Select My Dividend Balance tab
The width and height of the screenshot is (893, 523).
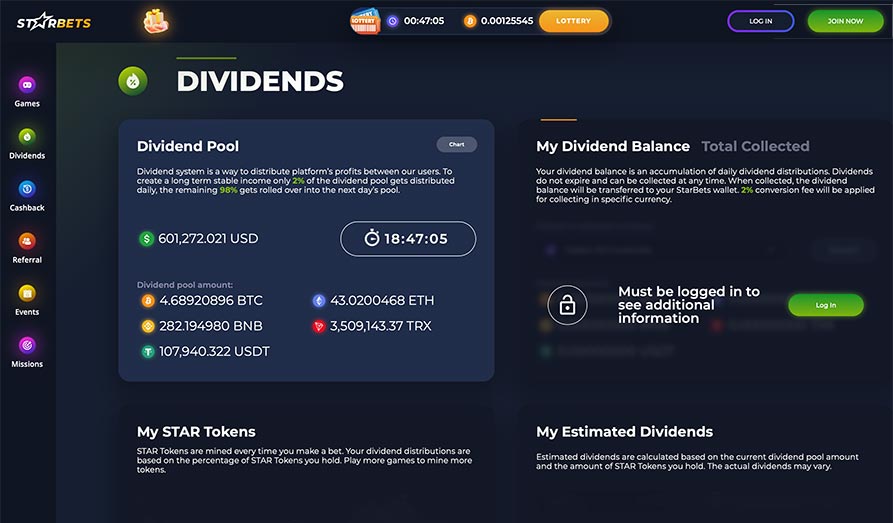(612, 146)
